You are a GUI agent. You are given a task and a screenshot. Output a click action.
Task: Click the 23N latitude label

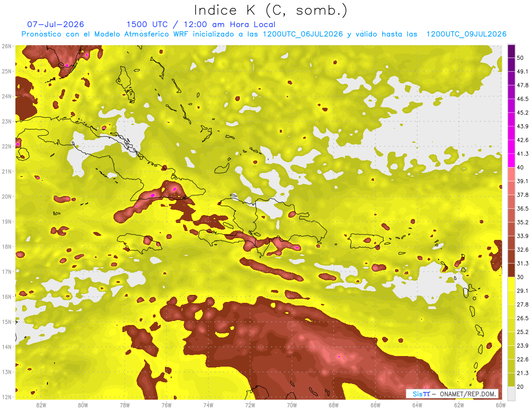click(7, 121)
